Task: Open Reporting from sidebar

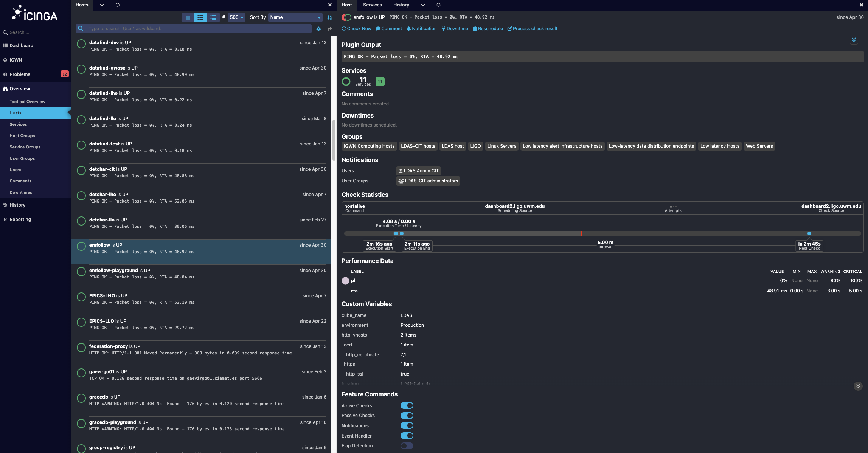Action: tap(20, 220)
